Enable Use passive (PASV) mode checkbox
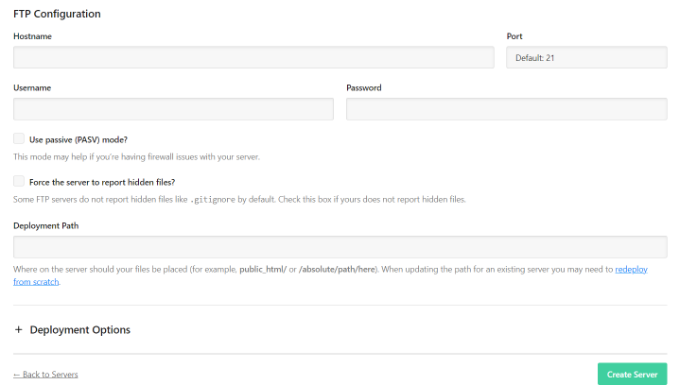680x385 pixels. 19,139
